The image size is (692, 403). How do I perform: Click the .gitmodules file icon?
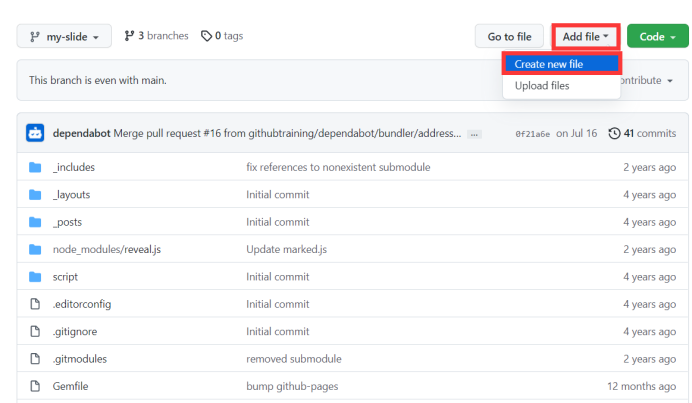[35, 358]
